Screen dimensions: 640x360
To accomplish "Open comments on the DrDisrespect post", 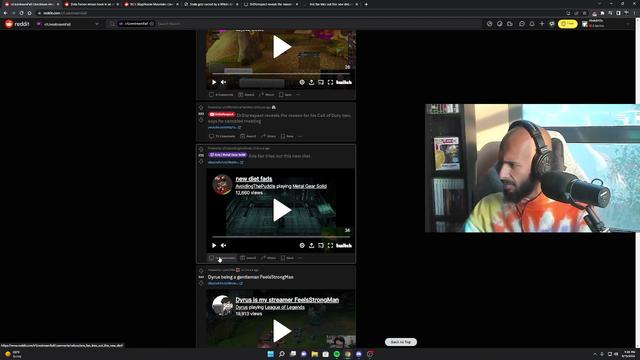I will [222, 136].
